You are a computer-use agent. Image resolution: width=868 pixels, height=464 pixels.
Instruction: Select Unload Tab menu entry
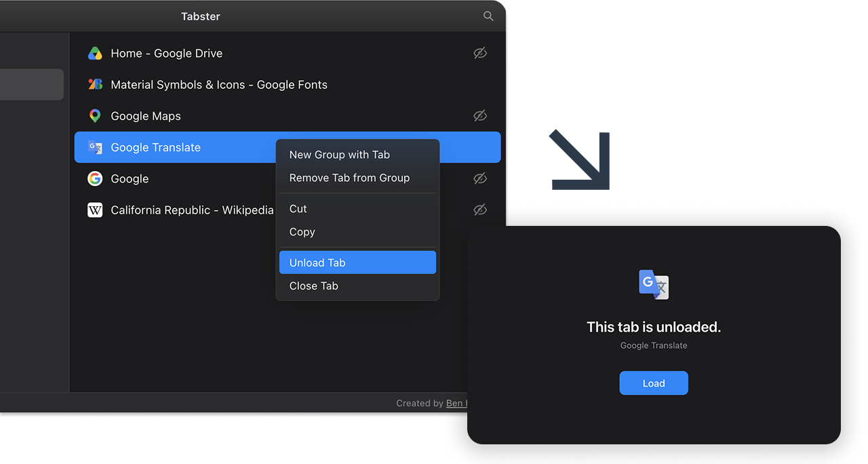(357, 263)
